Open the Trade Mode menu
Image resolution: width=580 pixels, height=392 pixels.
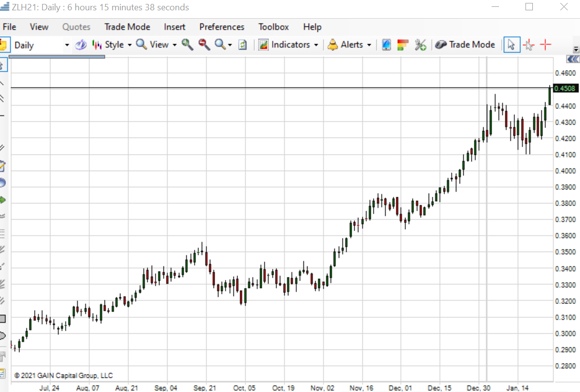[x=127, y=27]
